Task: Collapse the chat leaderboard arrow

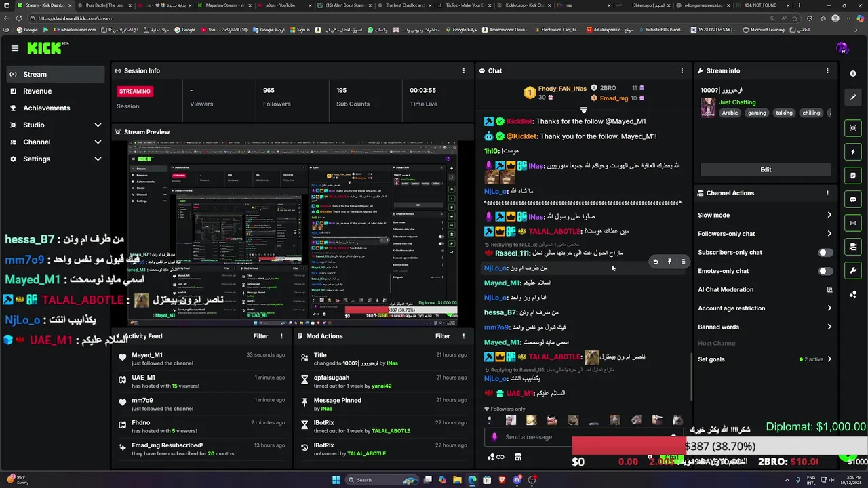Action: pos(583,109)
